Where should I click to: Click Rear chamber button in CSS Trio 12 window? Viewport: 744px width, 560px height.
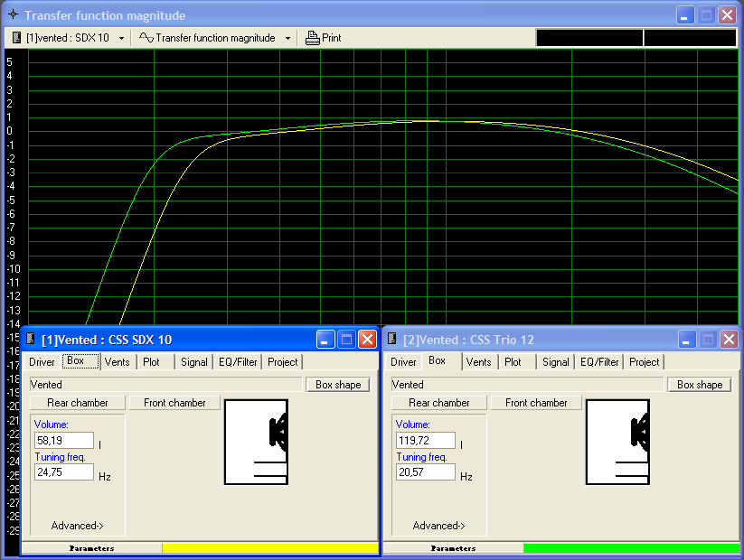point(439,403)
